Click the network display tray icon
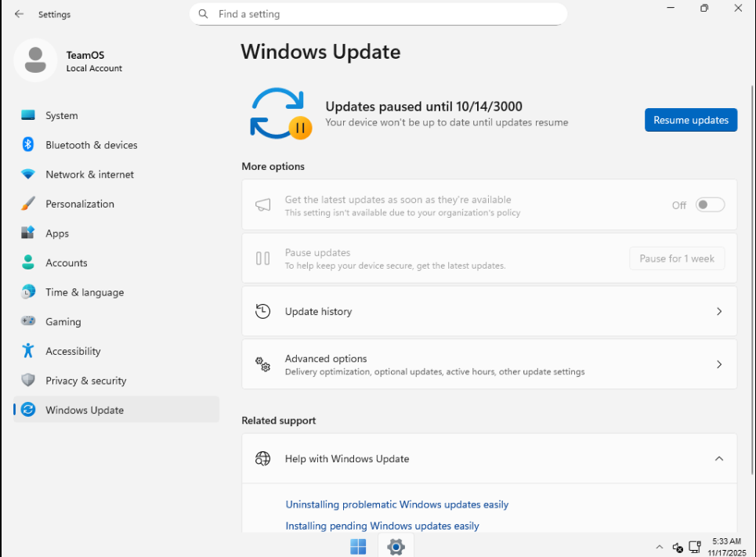 tap(694, 547)
